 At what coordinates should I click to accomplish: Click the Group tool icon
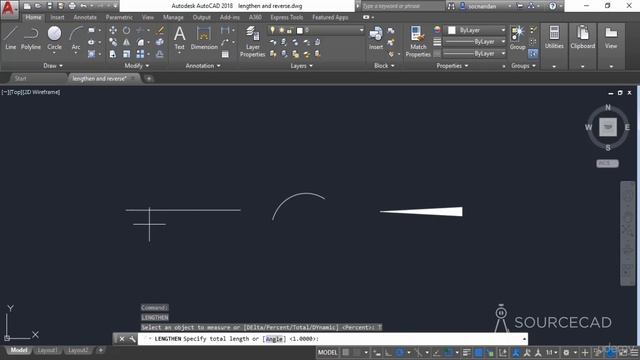518,38
